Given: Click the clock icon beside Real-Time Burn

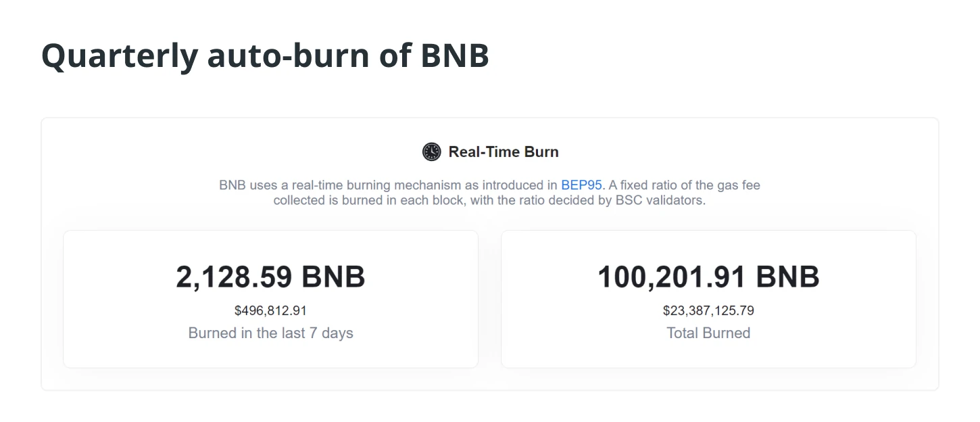Looking at the screenshot, I should [431, 151].
